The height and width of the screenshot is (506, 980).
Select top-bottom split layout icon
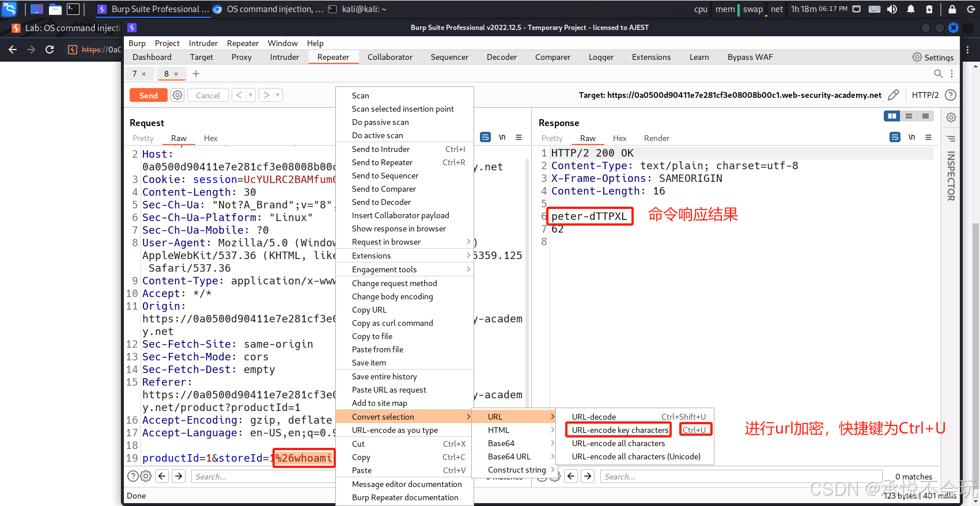[909, 116]
